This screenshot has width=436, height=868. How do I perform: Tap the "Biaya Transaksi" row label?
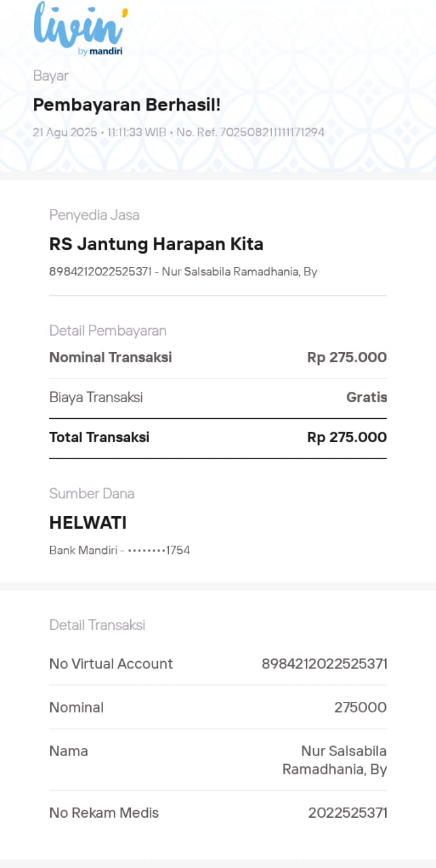click(x=96, y=397)
